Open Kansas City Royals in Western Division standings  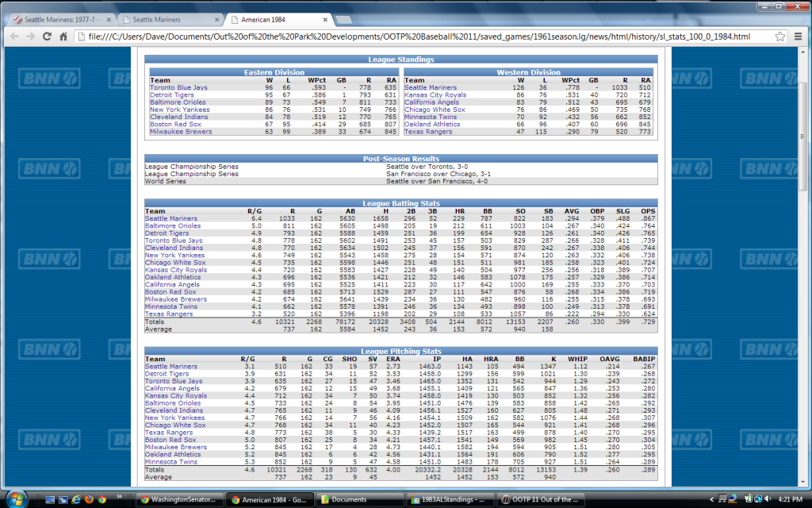tap(435, 95)
